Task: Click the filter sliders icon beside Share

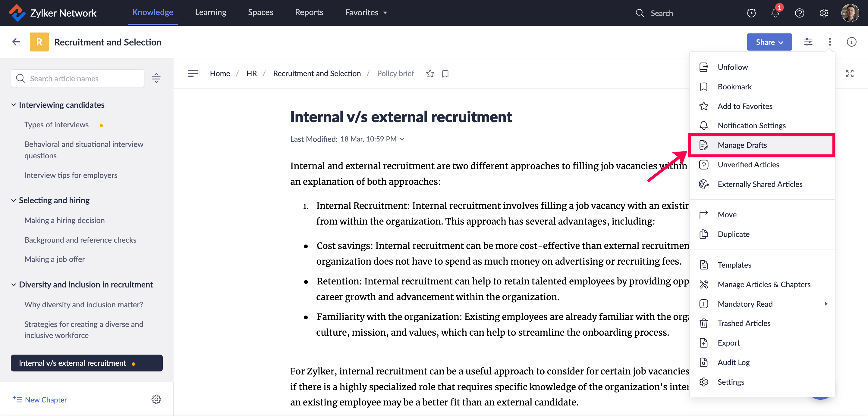Action: pyautogui.click(x=808, y=42)
